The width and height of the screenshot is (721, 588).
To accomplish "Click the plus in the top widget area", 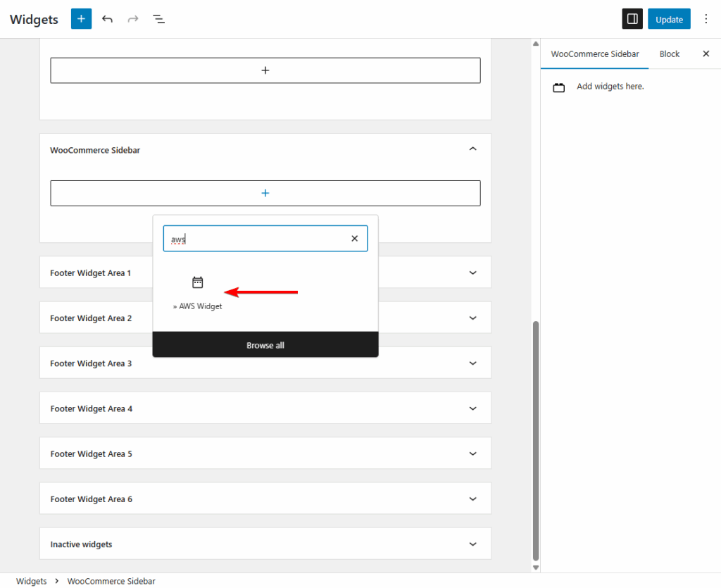I will tap(265, 70).
